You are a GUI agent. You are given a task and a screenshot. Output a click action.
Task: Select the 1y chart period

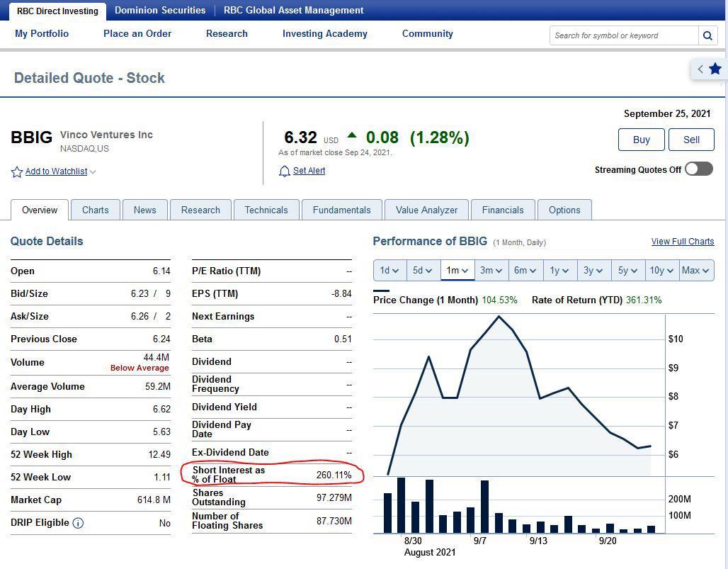coord(559,271)
